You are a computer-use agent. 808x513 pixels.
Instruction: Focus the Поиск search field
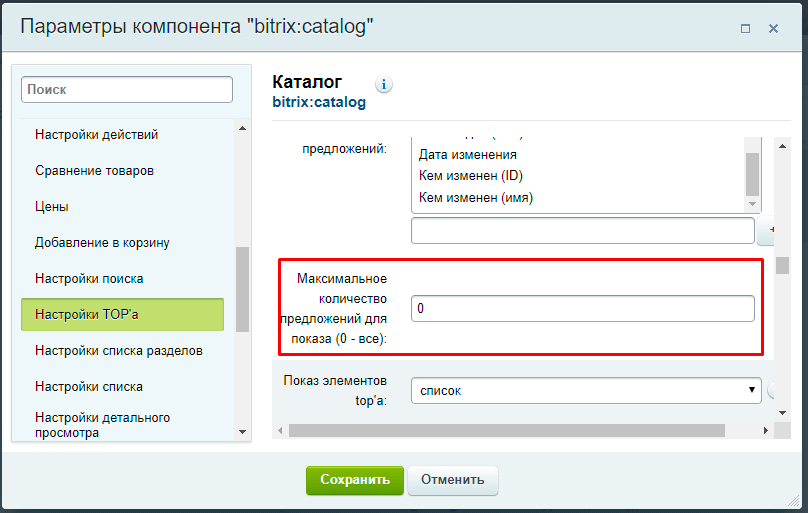pyautogui.click(x=126, y=89)
